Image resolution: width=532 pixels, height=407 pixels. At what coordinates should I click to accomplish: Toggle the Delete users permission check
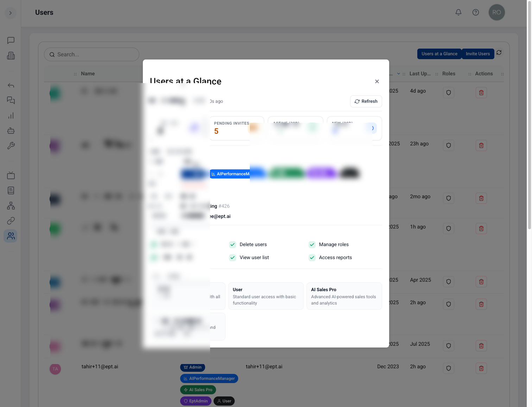coord(233,245)
